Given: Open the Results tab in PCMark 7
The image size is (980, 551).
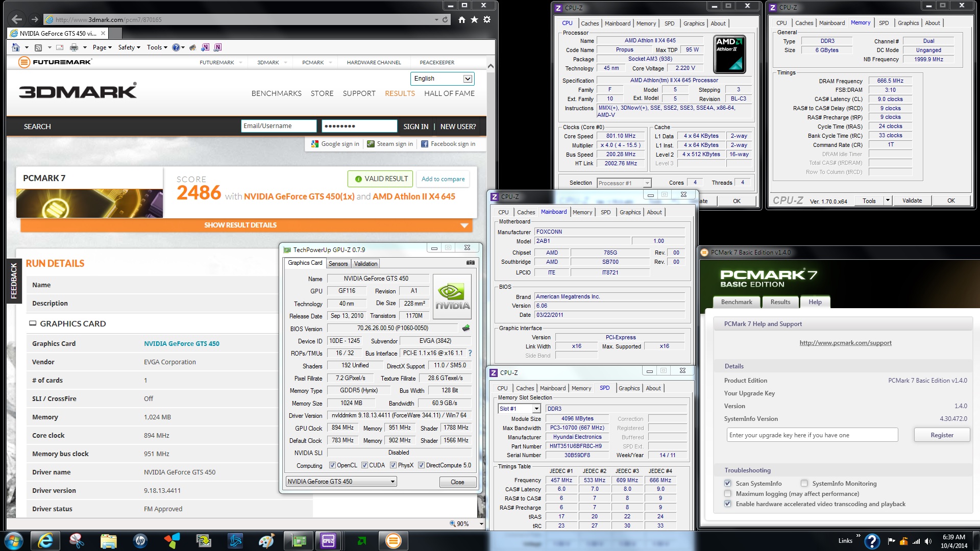Looking at the screenshot, I should click(x=780, y=302).
